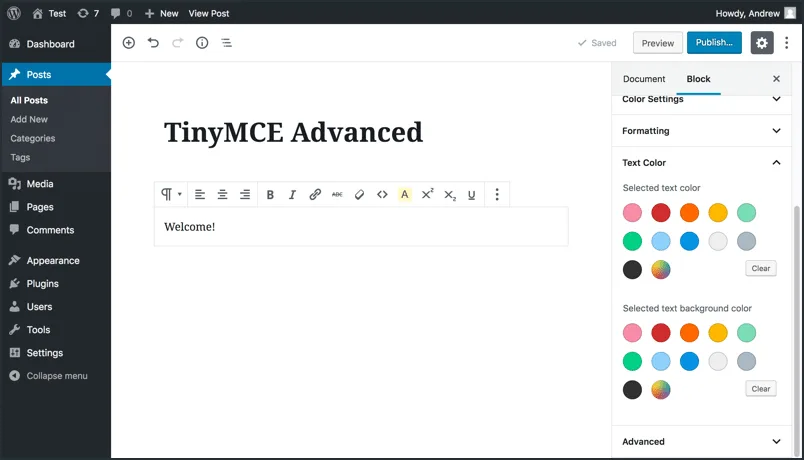The height and width of the screenshot is (460, 804).
Task: Pick the red selected text color swatch
Action: click(x=661, y=213)
